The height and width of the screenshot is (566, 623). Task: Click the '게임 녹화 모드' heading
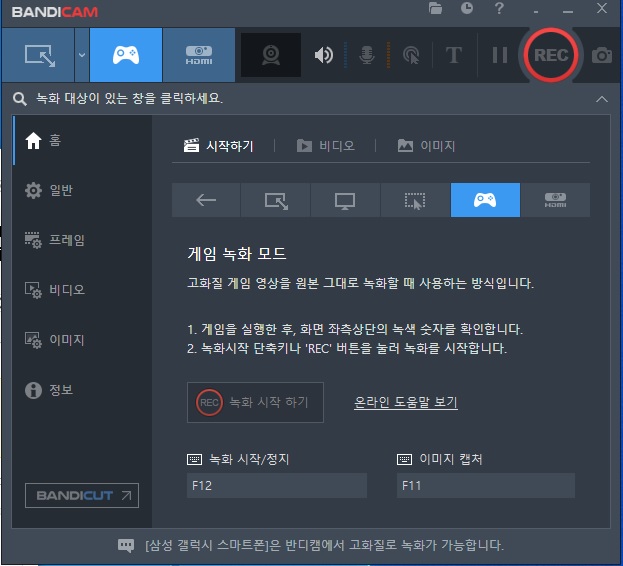(x=237, y=253)
